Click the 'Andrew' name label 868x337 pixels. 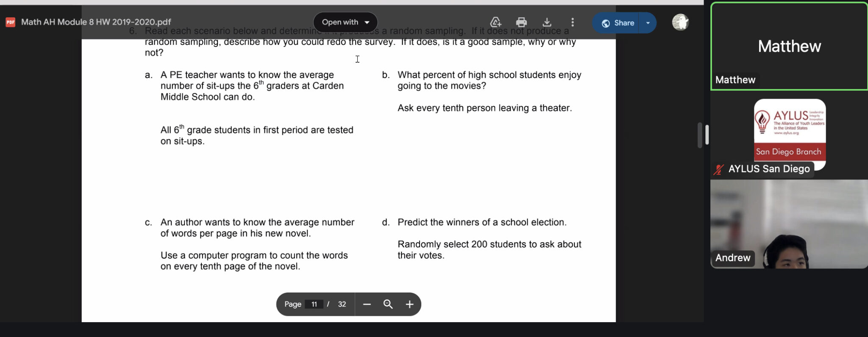click(x=733, y=258)
